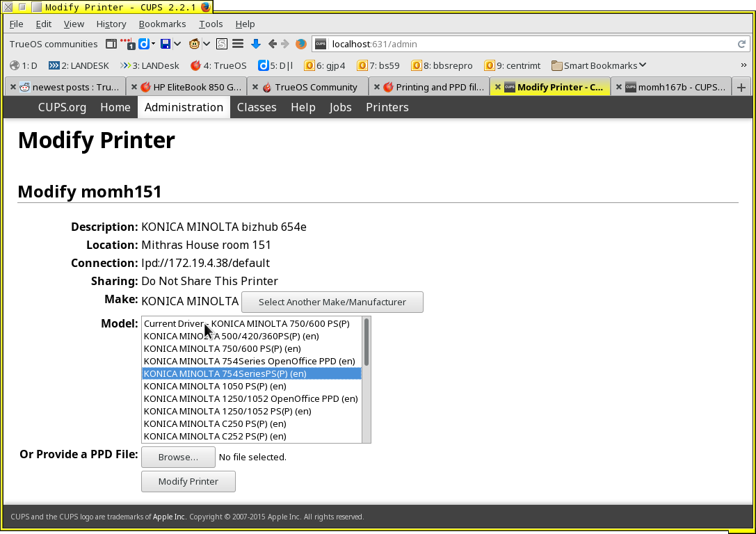Go to CUPS.org link

pos(62,107)
